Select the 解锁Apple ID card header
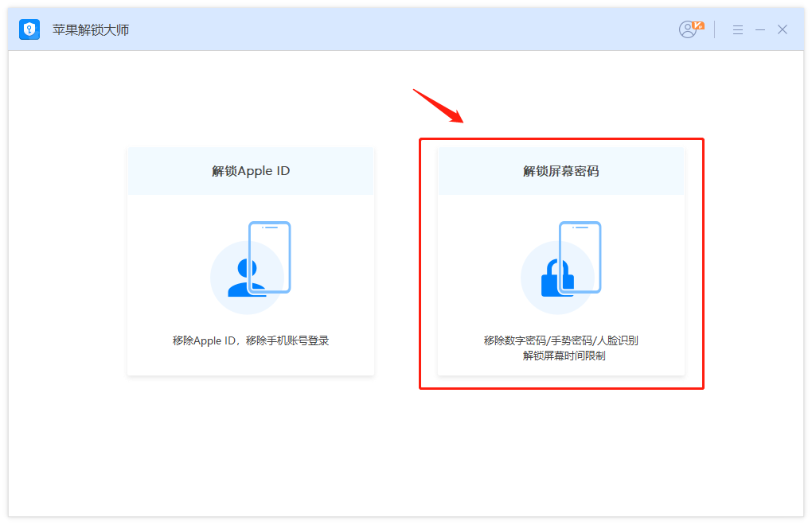 251,171
